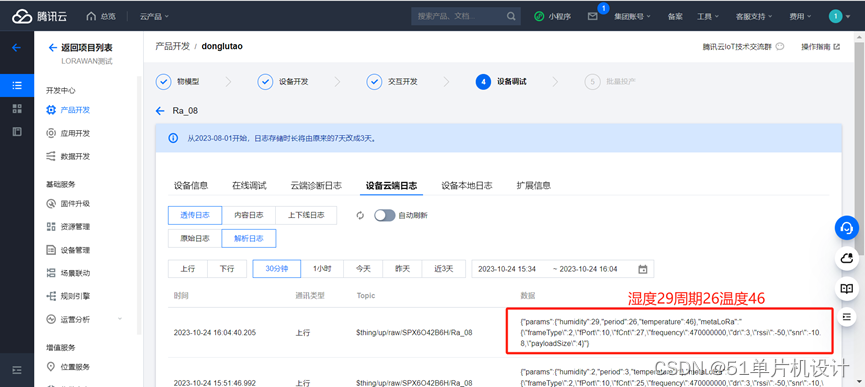Open the 总览 home icon
The image size is (865, 387).
click(x=91, y=17)
